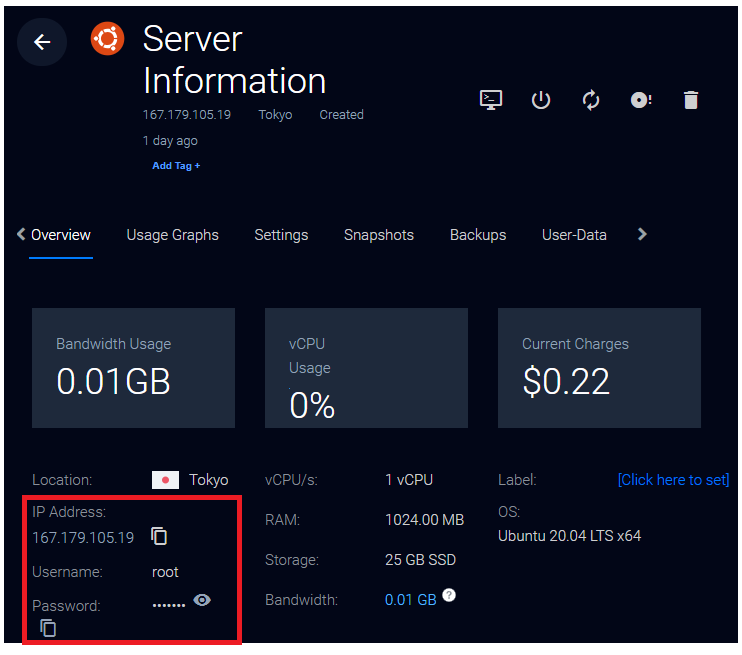
Task: Click the header IP 167.179.105.19
Action: (x=186, y=115)
